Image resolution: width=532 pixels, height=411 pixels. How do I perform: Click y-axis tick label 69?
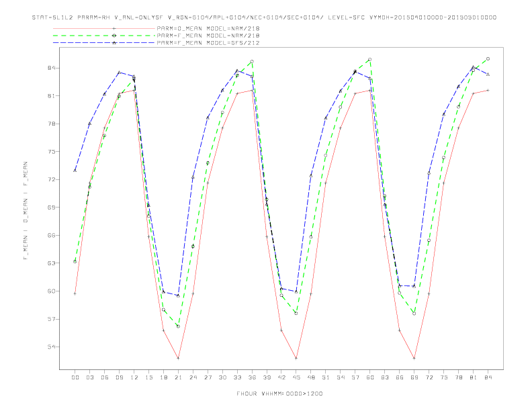(51, 208)
